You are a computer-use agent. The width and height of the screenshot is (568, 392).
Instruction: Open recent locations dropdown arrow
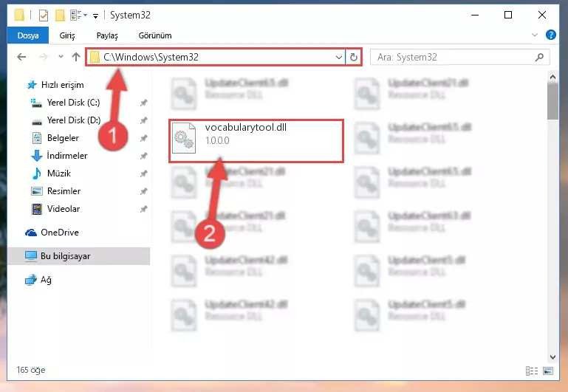coord(61,57)
